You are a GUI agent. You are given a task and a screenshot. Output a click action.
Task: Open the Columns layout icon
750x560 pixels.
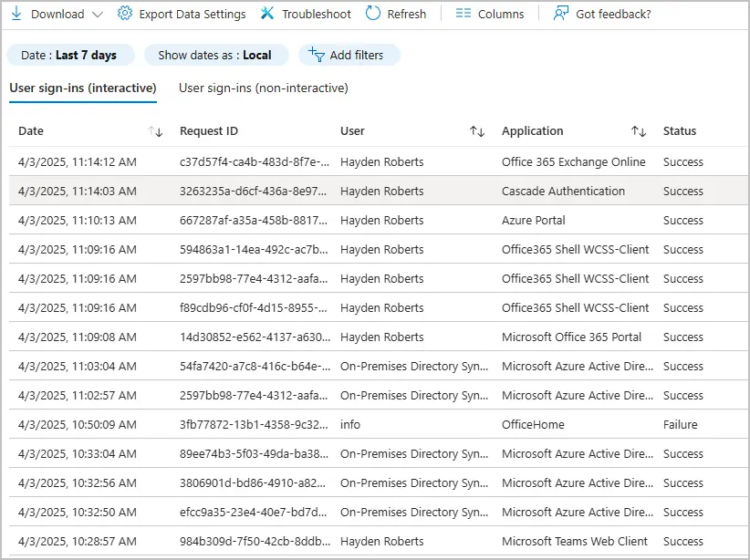click(463, 14)
